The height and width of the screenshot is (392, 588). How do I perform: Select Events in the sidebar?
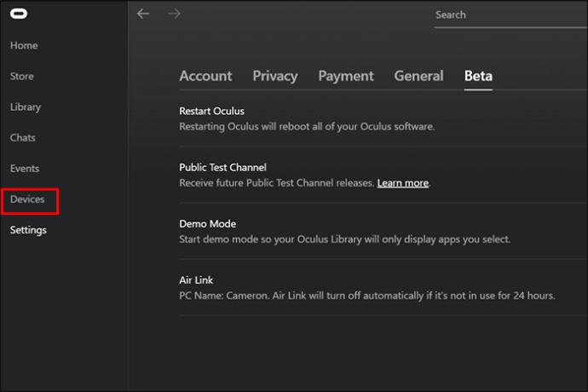[x=25, y=168]
